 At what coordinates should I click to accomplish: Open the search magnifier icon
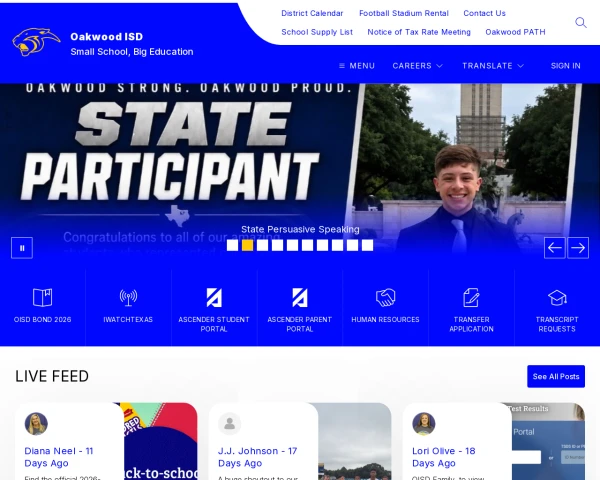(x=580, y=23)
